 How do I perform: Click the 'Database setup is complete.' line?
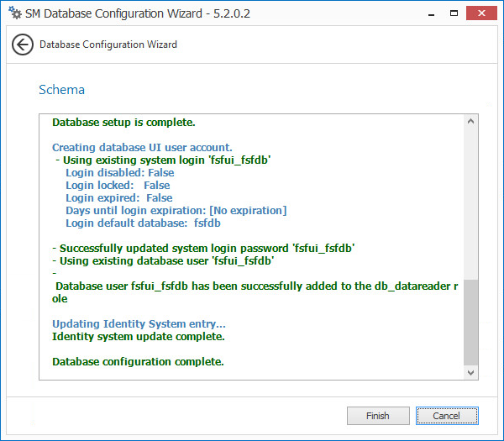pos(123,123)
